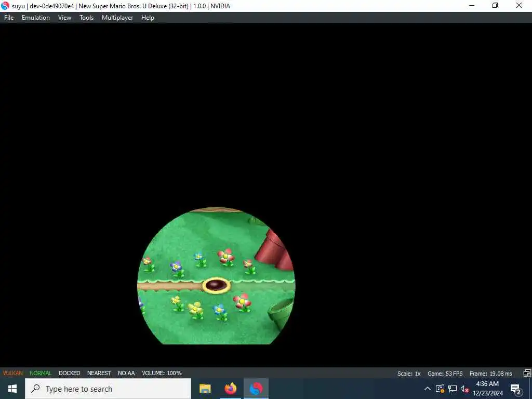Show hidden system tray icons

pos(428,389)
